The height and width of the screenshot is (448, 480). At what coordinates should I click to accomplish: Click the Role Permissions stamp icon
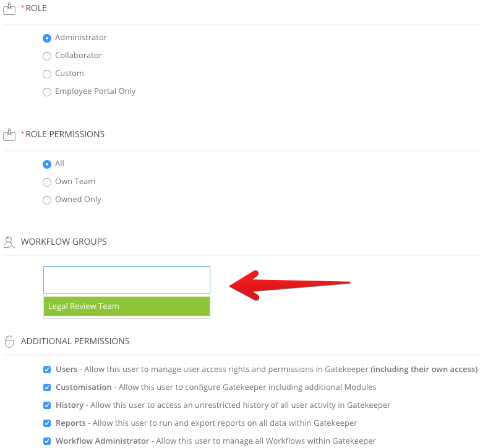[9, 135]
